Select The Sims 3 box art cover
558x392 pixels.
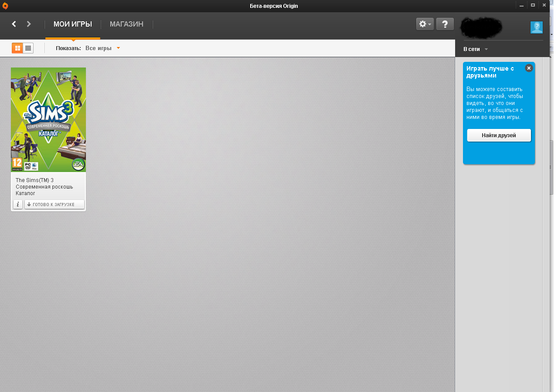pos(48,120)
